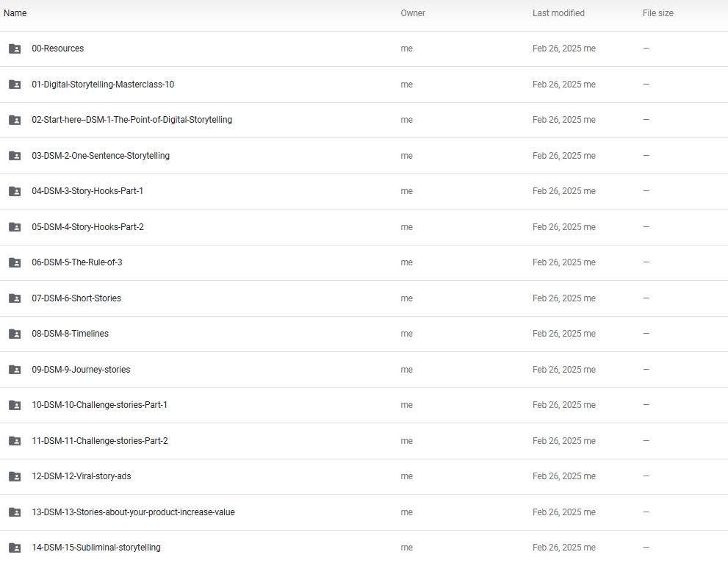
Task: Click the folder icon beside 01-Digital-Storytelling-Masterclass-10
Action: (x=15, y=85)
